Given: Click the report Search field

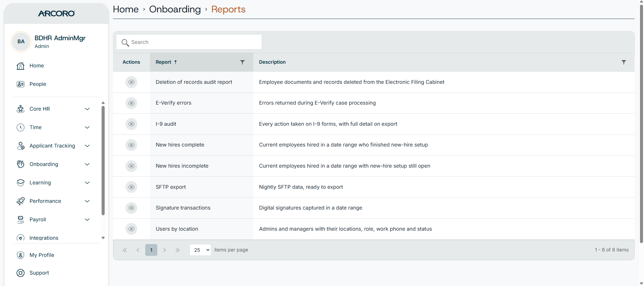Looking at the screenshot, I should click(x=189, y=42).
